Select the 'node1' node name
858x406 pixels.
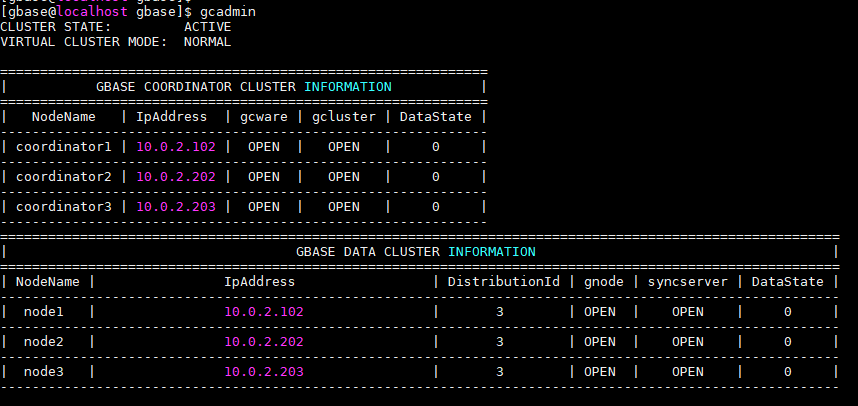pyautogui.click(x=44, y=311)
